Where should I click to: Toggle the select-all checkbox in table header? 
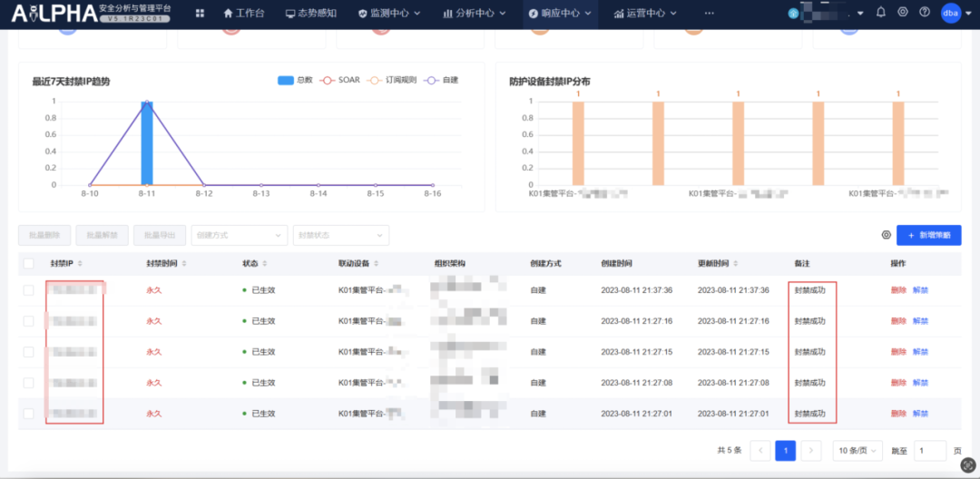coord(29,263)
